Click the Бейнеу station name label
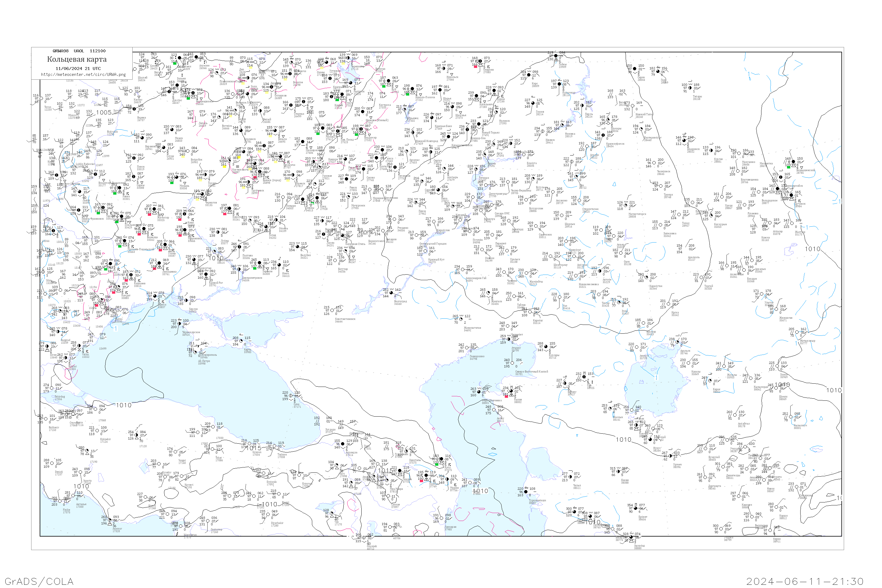 point(572,392)
